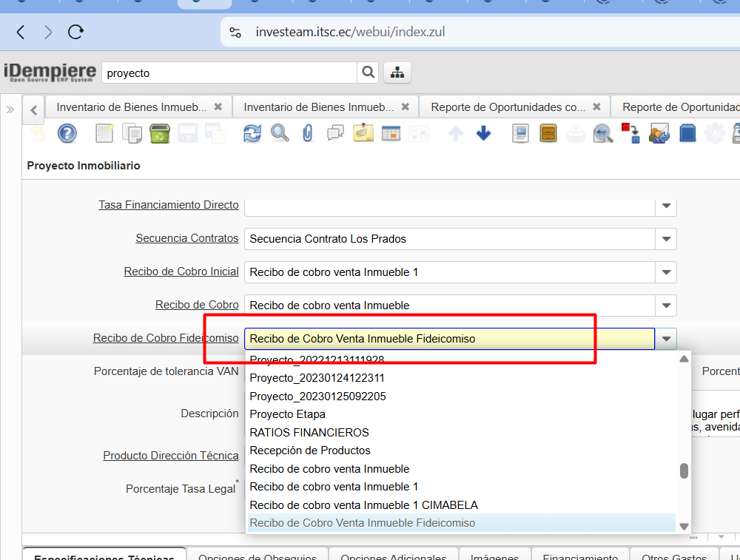Click the Help question mark icon

click(x=67, y=134)
